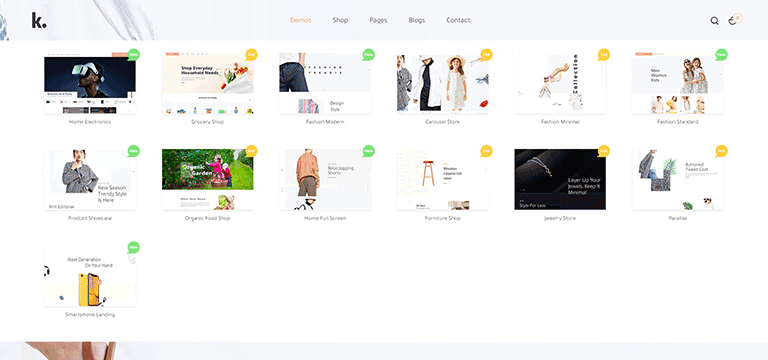Viewport: 768px width, 360px height.
Task: Go to the Contact page
Action: (458, 20)
